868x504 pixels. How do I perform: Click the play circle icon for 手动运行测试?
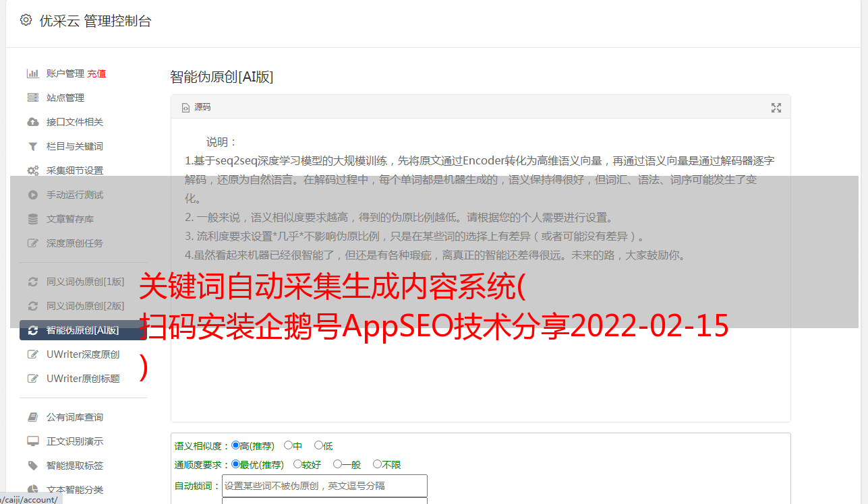click(32, 195)
